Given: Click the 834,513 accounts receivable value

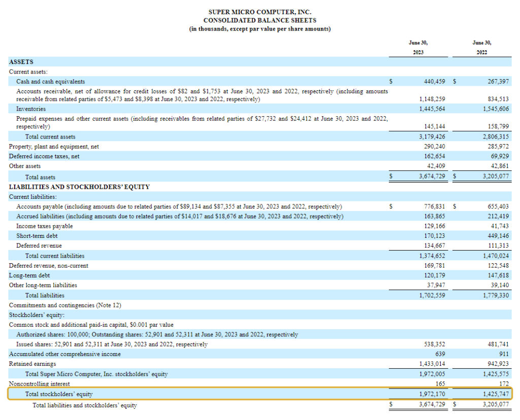Looking at the screenshot, I should pyautogui.click(x=498, y=99).
